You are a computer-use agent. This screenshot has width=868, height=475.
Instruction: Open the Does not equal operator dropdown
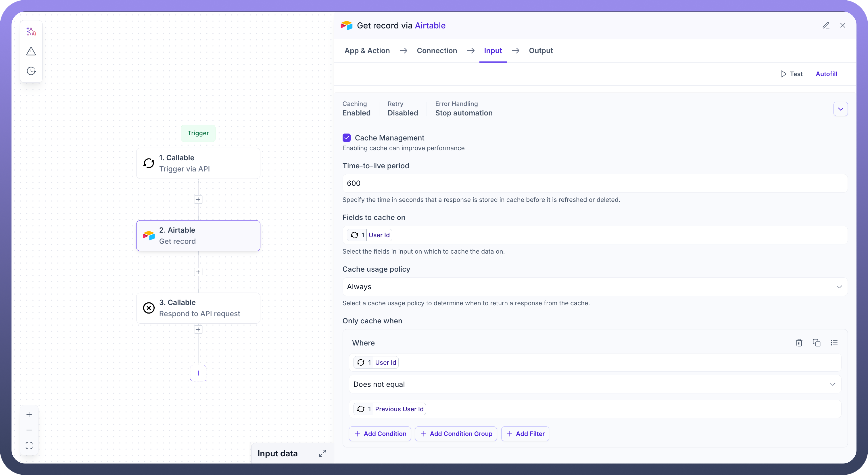tap(595, 385)
